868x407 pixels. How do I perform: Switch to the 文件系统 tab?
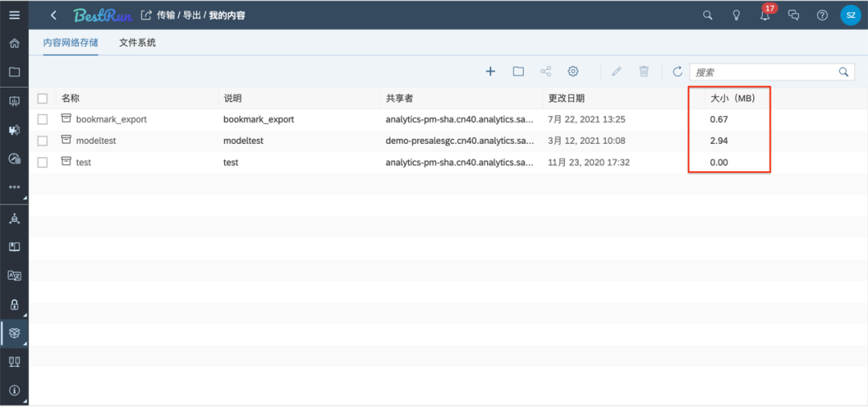[137, 43]
